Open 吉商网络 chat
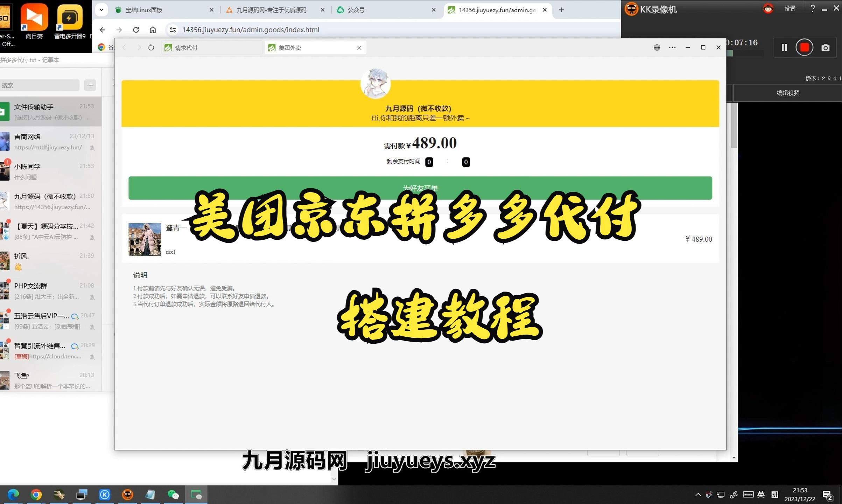842x504 pixels. [51, 141]
